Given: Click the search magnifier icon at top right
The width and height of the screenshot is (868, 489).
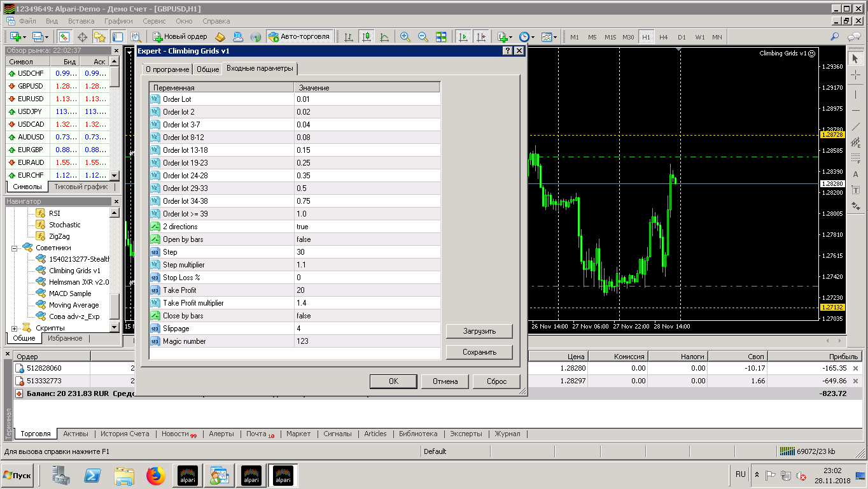Looking at the screenshot, I should point(835,37).
